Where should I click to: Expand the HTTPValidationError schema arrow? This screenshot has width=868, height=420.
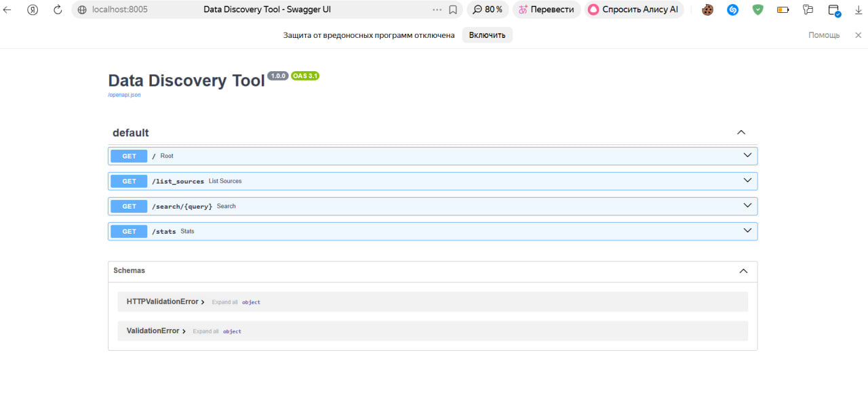(203, 302)
